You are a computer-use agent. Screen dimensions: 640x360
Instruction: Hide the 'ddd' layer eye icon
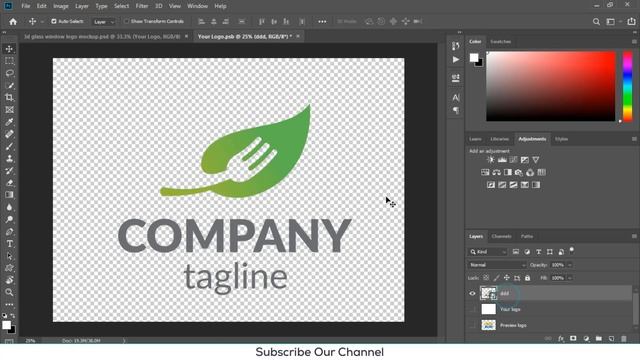click(x=472, y=293)
